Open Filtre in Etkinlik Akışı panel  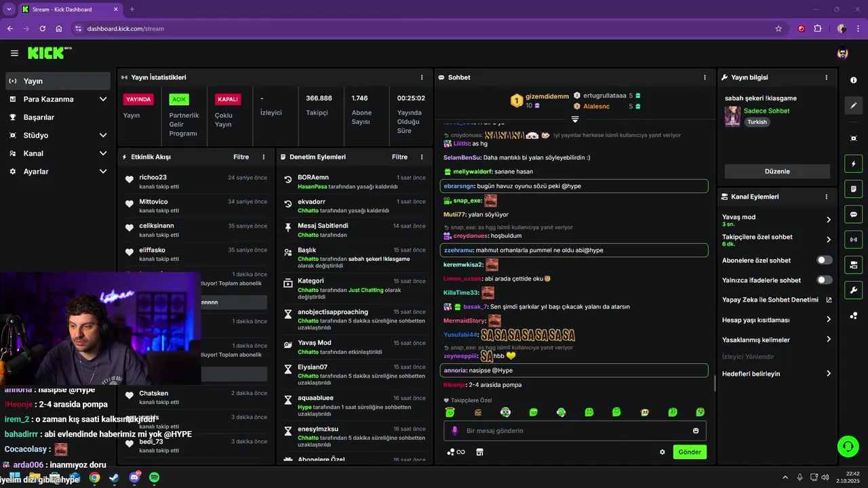click(241, 157)
